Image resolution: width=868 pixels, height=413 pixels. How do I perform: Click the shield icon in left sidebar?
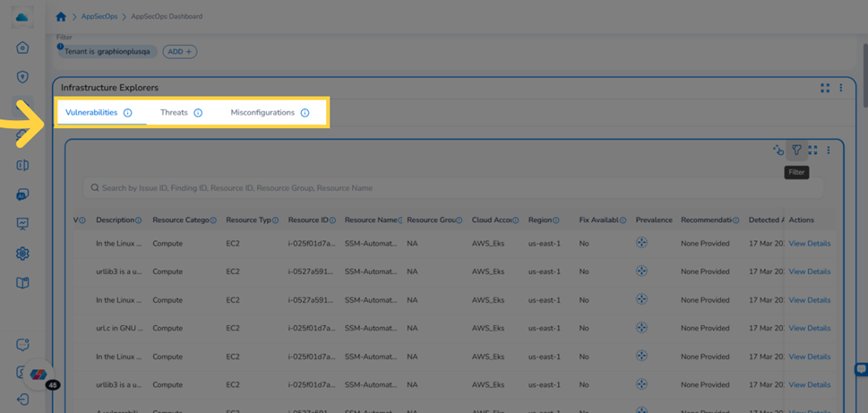[22, 77]
